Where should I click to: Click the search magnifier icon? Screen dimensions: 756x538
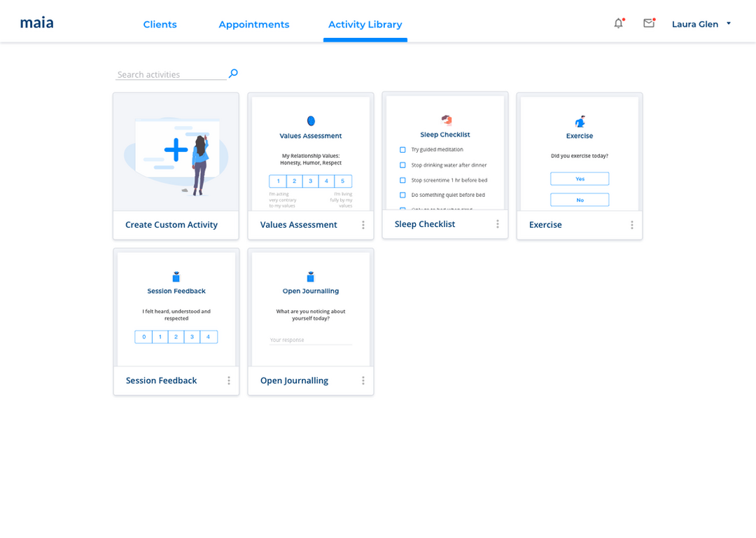tap(234, 74)
